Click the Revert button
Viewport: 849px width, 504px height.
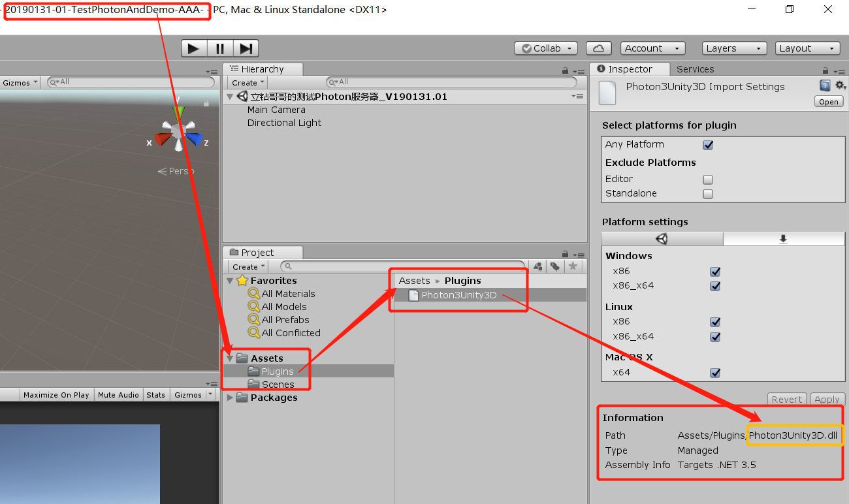click(x=787, y=400)
